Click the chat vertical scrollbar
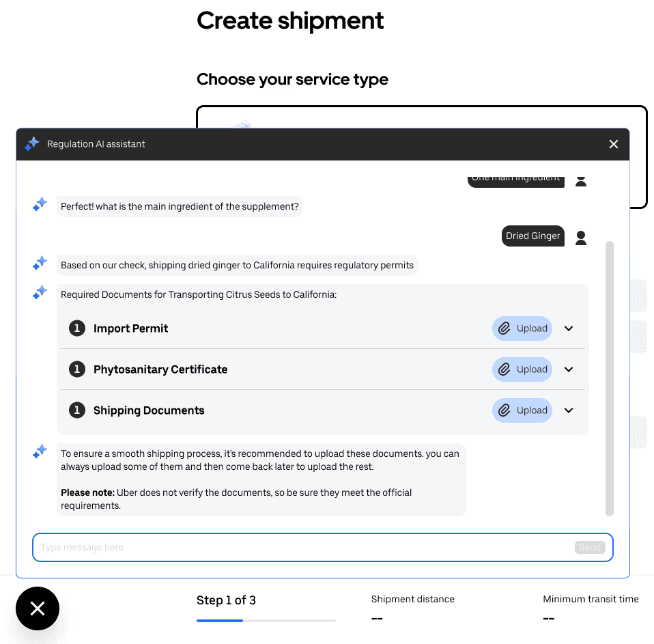The width and height of the screenshot is (654, 644). pos(610,378)
